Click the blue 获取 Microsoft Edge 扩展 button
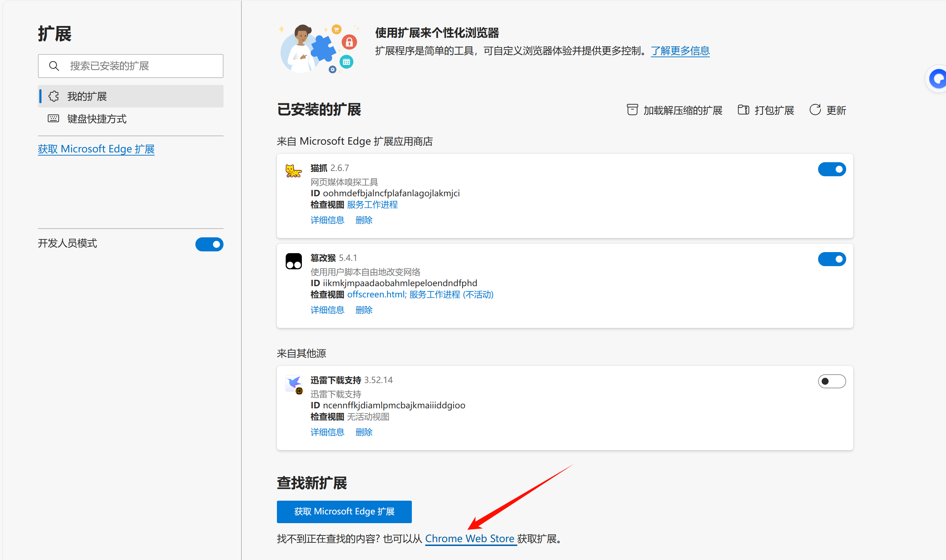Viewport: 946px width, 560px height. pyautogui.click(x=344, y=511)
